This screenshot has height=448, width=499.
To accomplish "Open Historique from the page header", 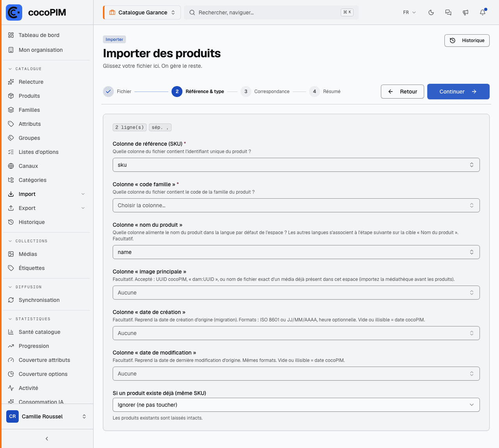I will click(467, 41).
